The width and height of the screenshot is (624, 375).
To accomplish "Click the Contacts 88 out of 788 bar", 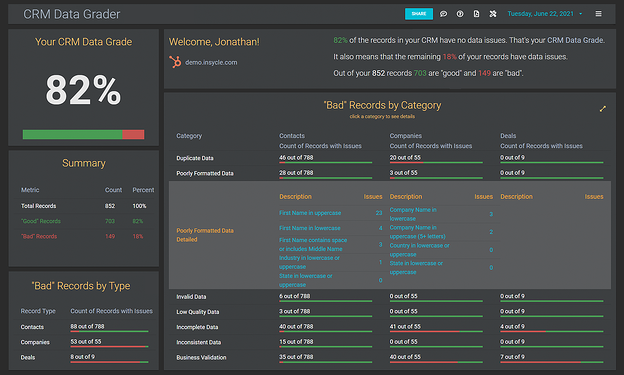I will click(x=109, y=331).
